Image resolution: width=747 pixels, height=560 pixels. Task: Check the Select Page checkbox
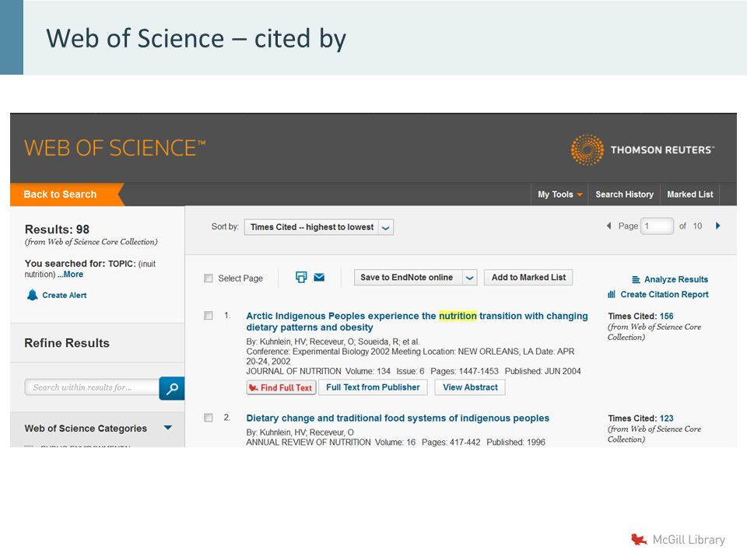pyautogui.click(x=209, y=278)
